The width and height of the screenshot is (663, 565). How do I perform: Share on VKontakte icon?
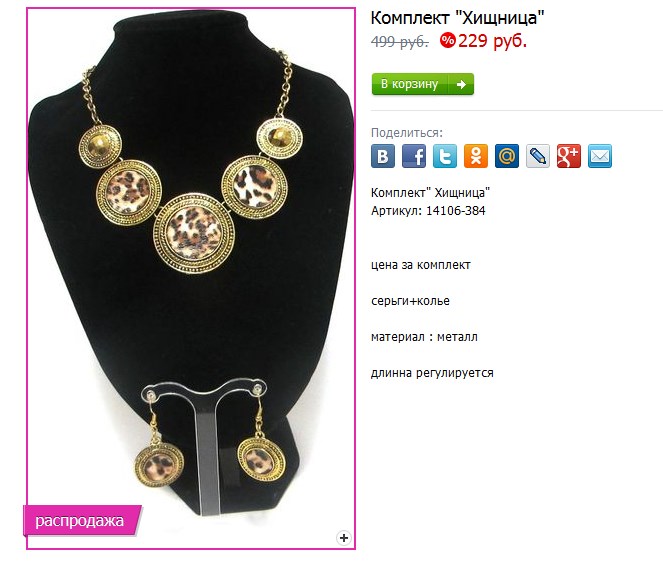[383, 156]
